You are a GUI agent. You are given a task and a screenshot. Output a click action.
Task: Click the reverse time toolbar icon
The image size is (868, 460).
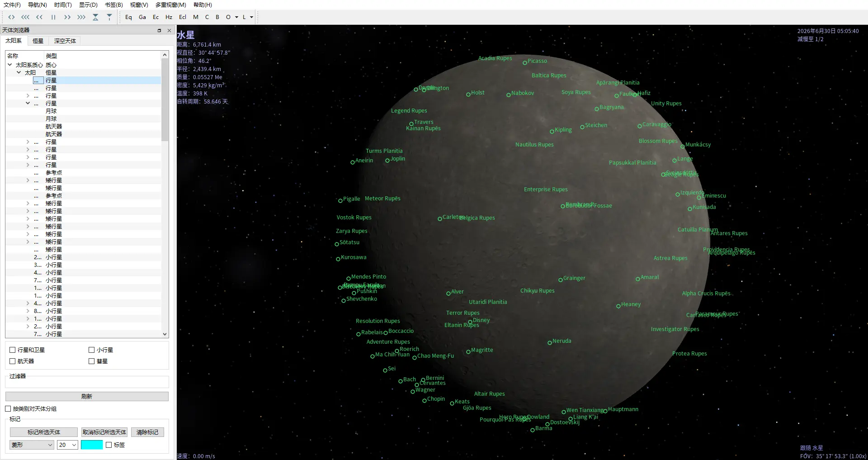[x=11, y=17]
